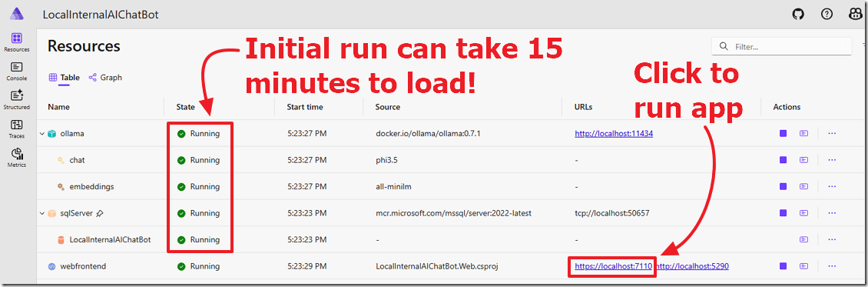This screenshot has height=287, width=868.
Task: Click the URLs column header
Action: pyautogui.click(x=584, y=107)
